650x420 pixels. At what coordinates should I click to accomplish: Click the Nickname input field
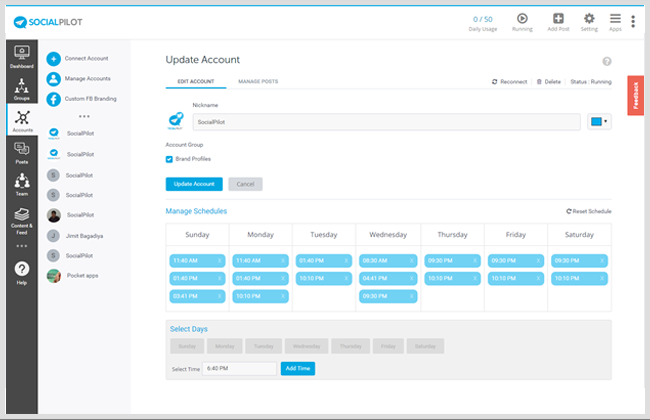click(x=386, y=122)
